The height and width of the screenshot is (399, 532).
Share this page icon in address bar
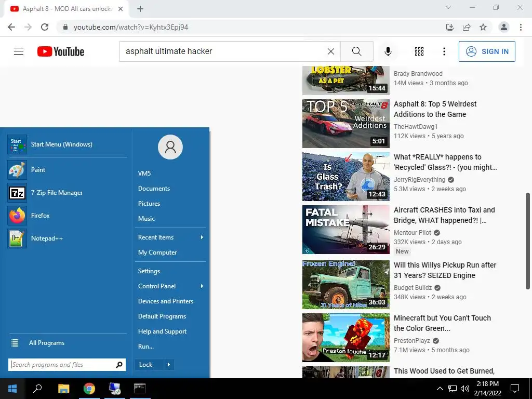pyautogui.click(x=467, y=27)
